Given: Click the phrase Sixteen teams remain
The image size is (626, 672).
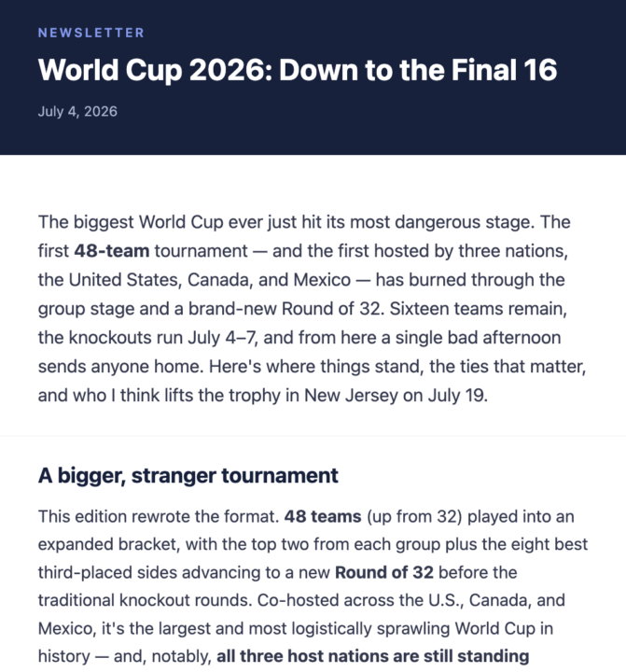Looking at the screenshot, I should [478, 309].
